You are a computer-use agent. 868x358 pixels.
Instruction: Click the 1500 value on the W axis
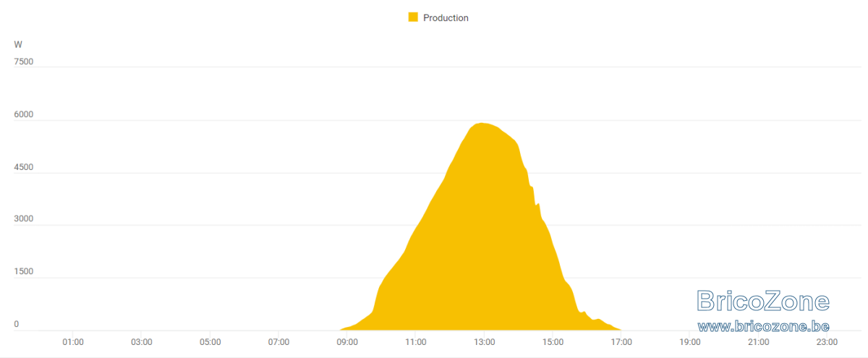24,272
